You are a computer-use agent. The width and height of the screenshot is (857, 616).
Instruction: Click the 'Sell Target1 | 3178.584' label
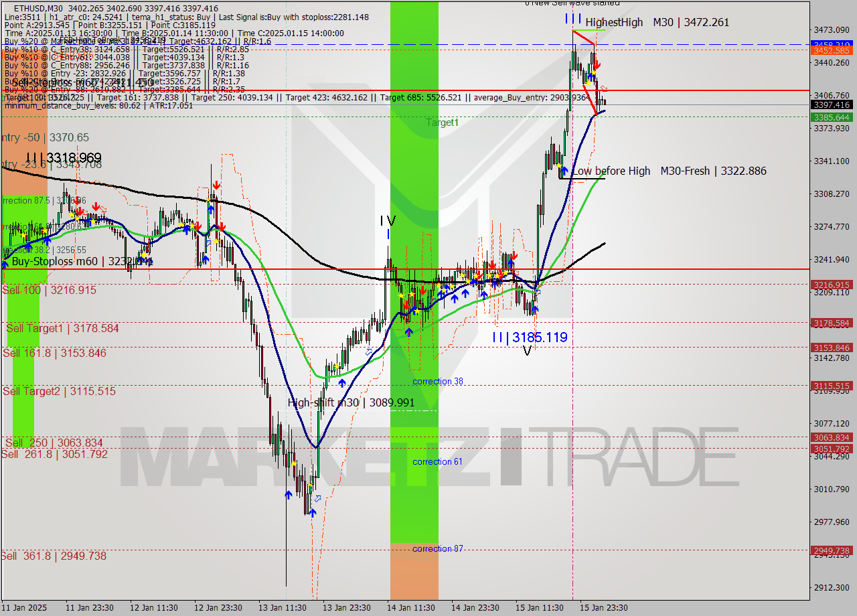[x=62, y=328]
